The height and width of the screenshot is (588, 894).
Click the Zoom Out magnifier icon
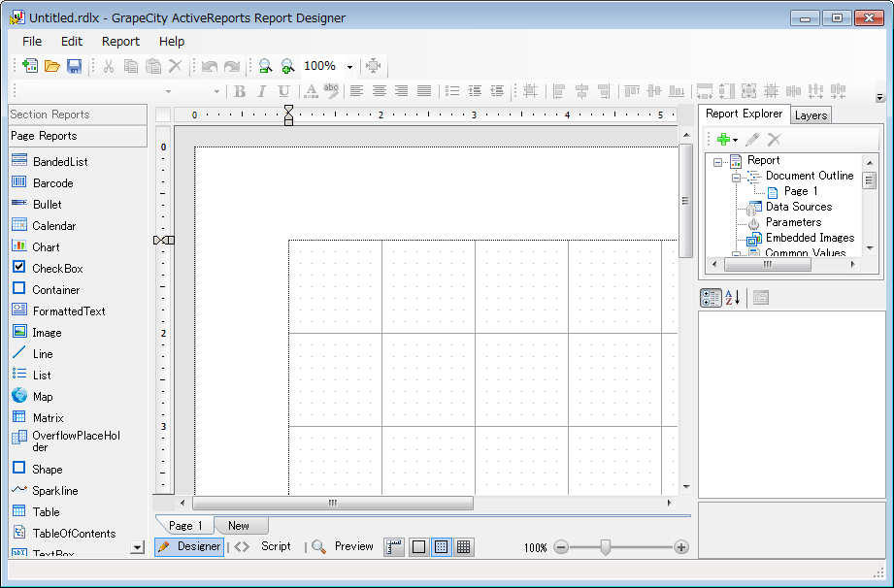(x=265, y=66)
